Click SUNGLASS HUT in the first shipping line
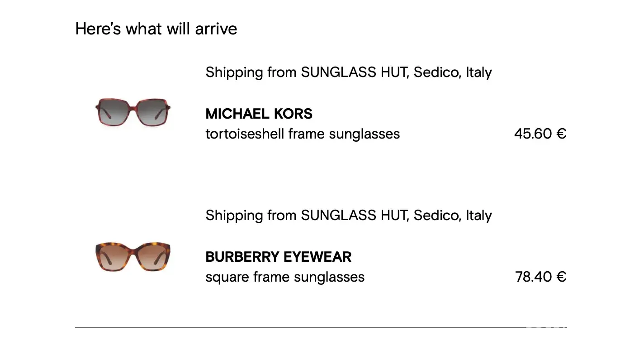644x355 pixels. point(355,72)
